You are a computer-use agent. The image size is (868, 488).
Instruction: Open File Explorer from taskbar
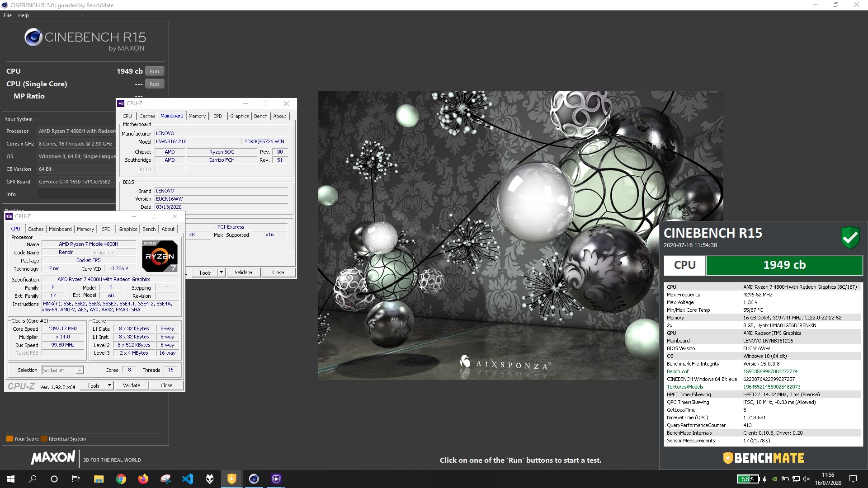point(99,479)
